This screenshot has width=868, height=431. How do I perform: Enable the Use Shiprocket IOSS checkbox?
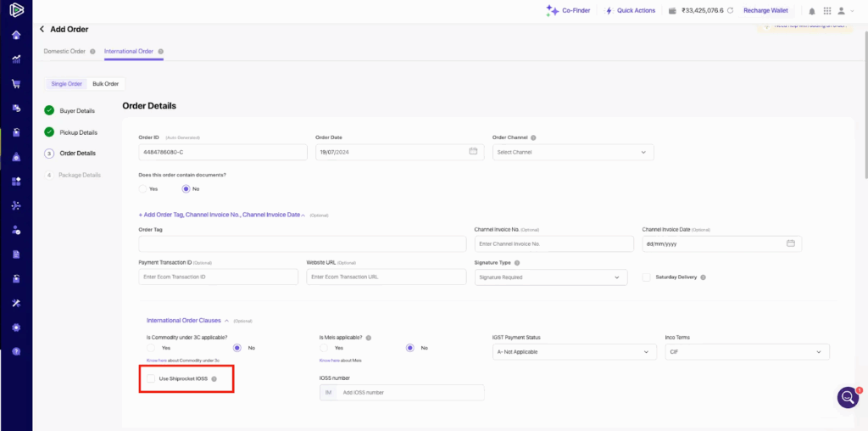151,378
